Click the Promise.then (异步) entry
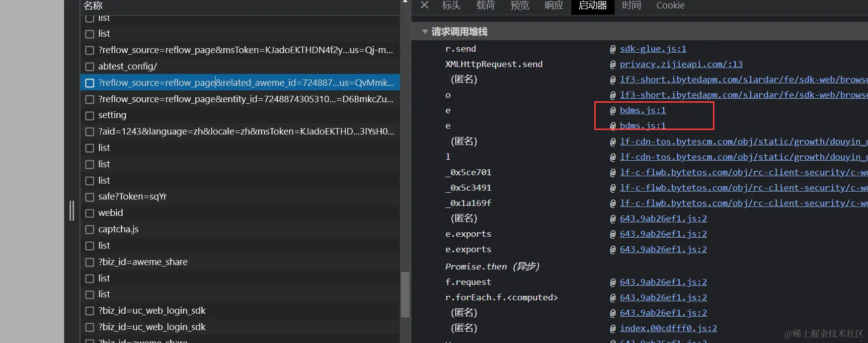This screenshot has height=343, width=868. click(492, 267)
